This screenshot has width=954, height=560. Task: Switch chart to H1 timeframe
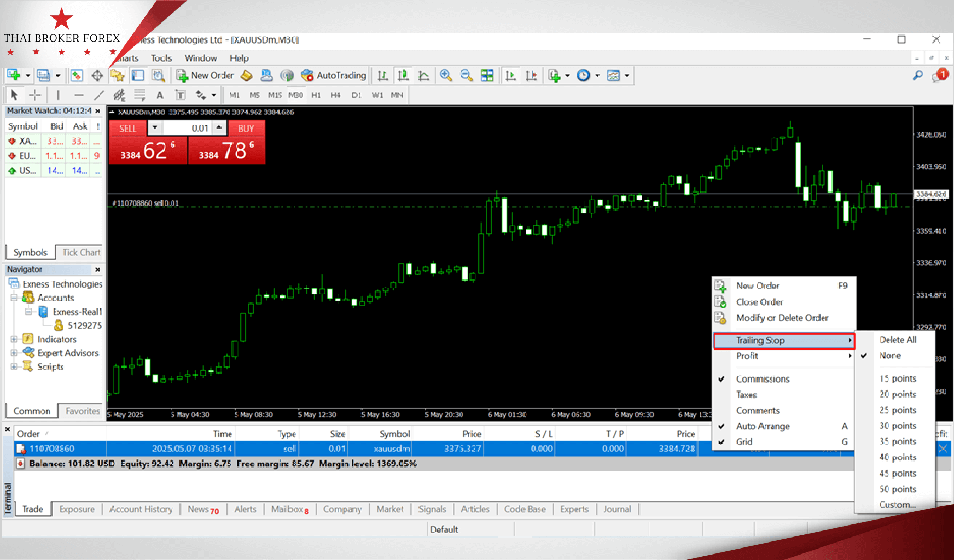point(316,95)
